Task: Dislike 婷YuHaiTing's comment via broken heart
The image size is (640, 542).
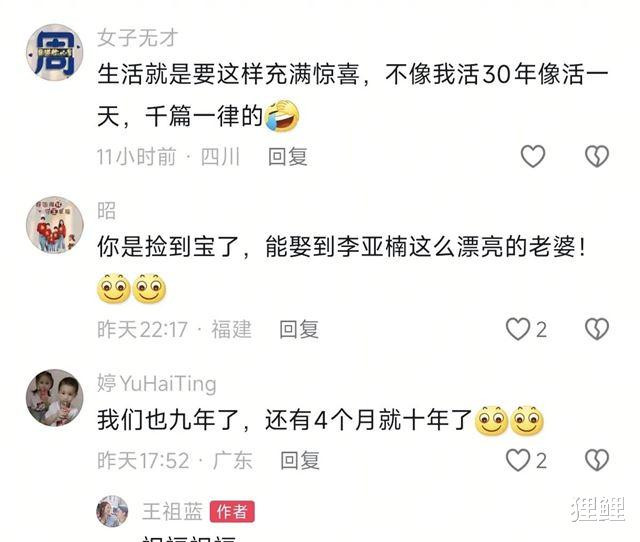Action: [597, 460]
